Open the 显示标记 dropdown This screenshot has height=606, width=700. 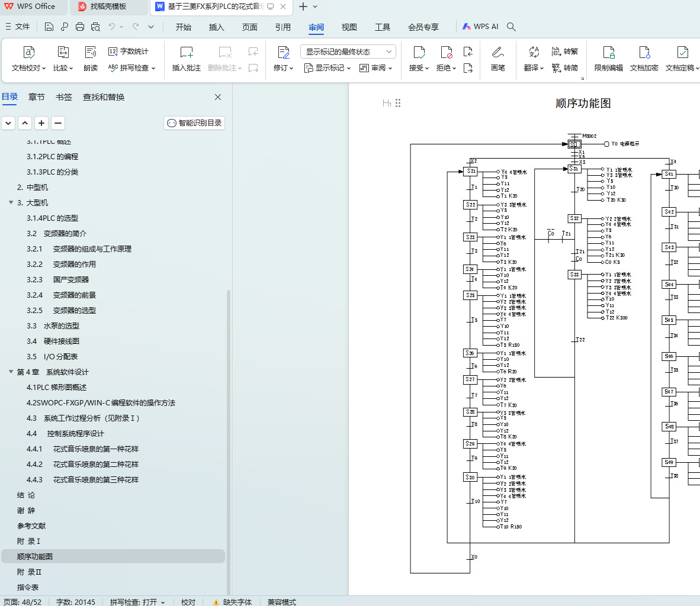click(x=327, y=68)
